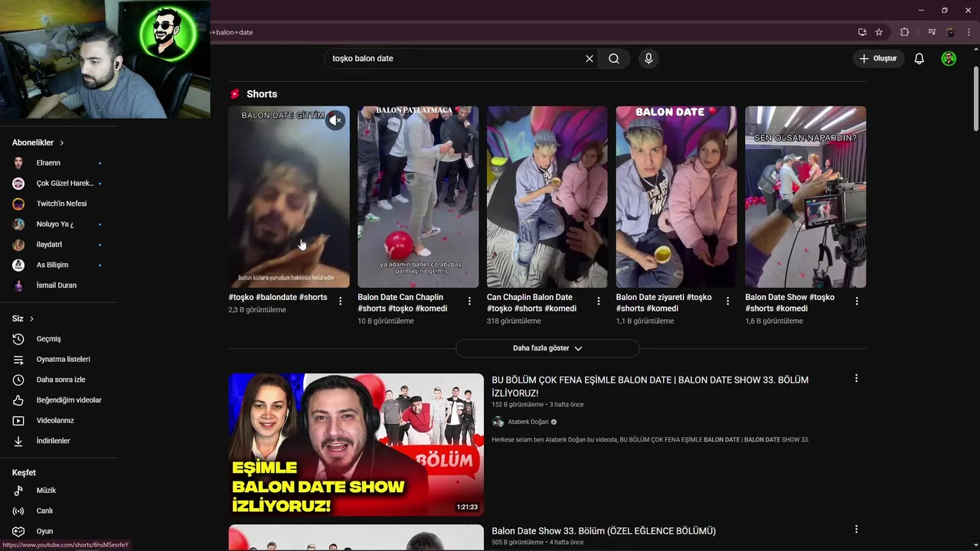Click the İndirilenler download arrow icon

click(19, 441)
